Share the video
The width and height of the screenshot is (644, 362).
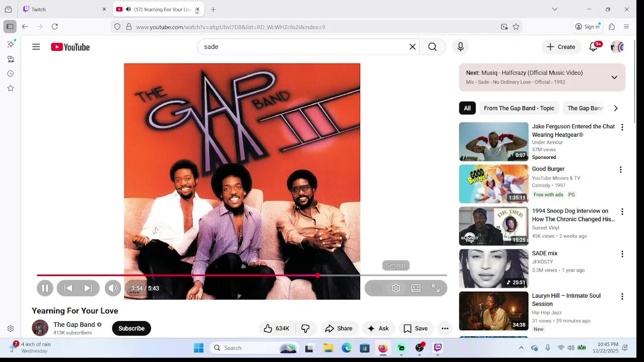[339, 328]
